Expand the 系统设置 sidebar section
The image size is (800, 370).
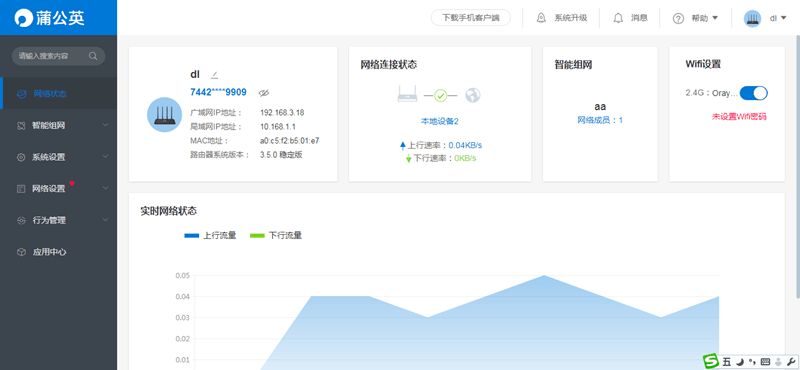(x=58, y=157)
